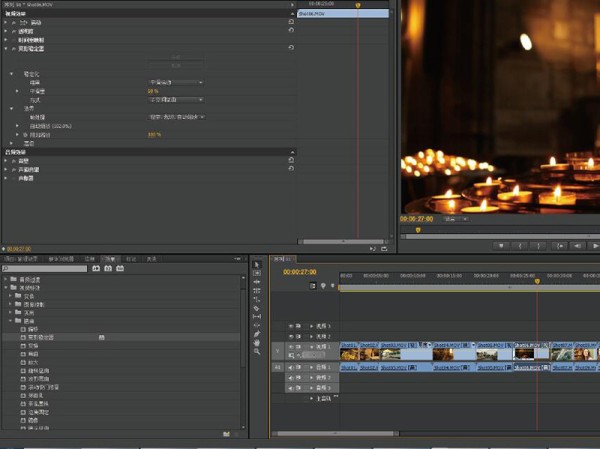Toggle the Opacity effect fx switch

14,31
